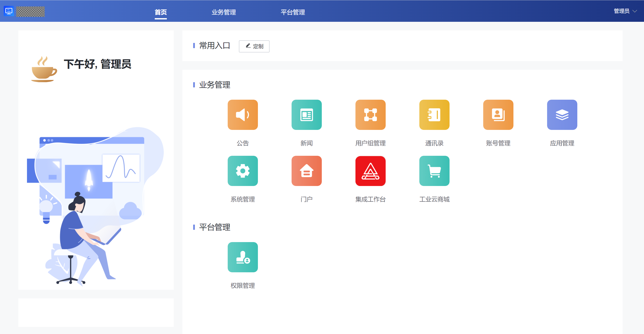Viewport: 644px width, 334px height.
Task: Click the coffee cup greeting icon
Action: [x=44, y=69]
